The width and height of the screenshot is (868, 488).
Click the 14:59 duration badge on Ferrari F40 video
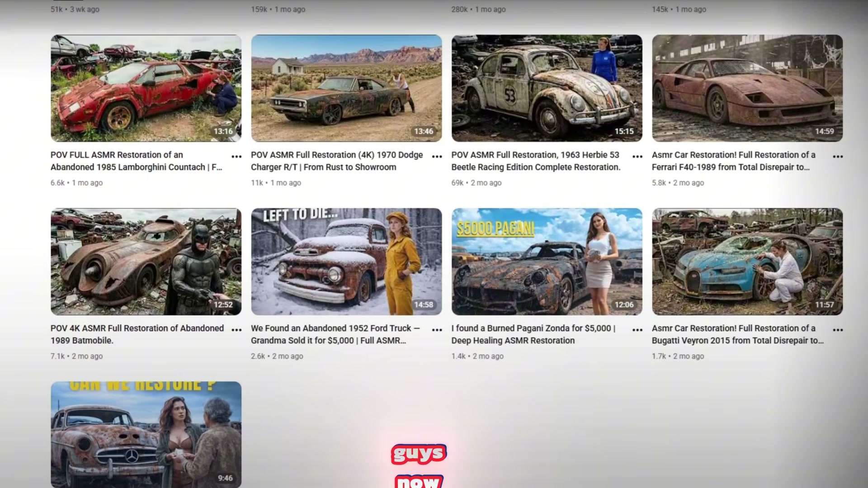tap(825, 131)
